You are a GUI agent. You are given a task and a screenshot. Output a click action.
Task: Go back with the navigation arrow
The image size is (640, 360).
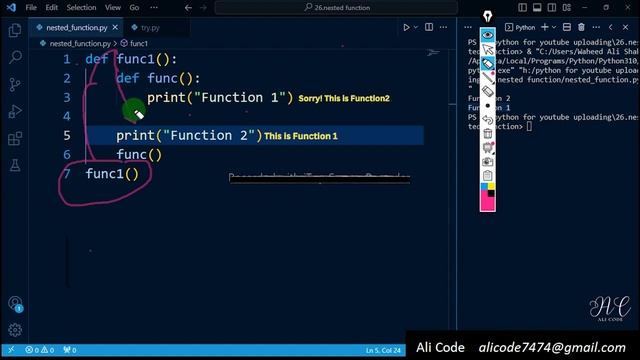[x=188, y=7]
